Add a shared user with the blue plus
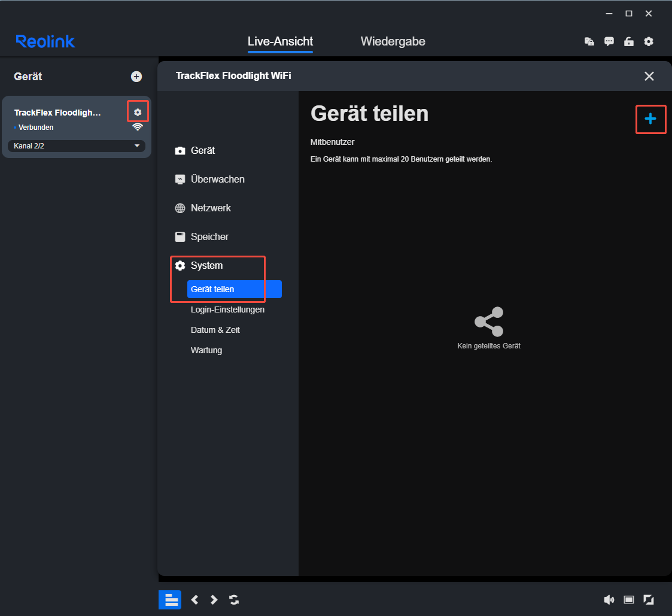Screen dimensions: 672x616 pyautogui.click(x=650, y=119)
